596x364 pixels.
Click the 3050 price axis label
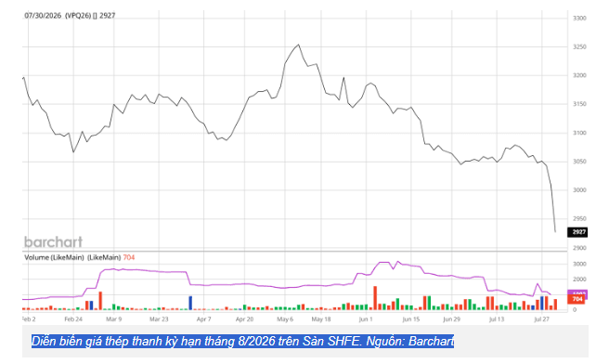(x=579, y=162)
